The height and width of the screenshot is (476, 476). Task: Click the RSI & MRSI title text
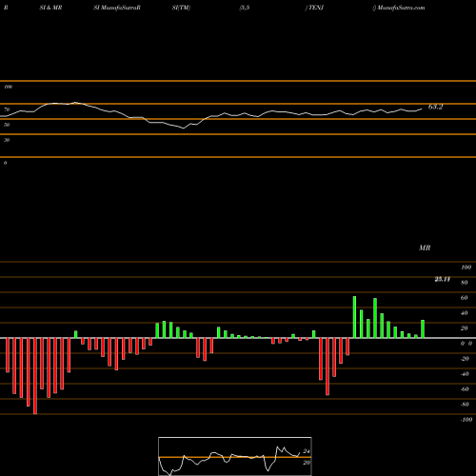tap(50, 8)
